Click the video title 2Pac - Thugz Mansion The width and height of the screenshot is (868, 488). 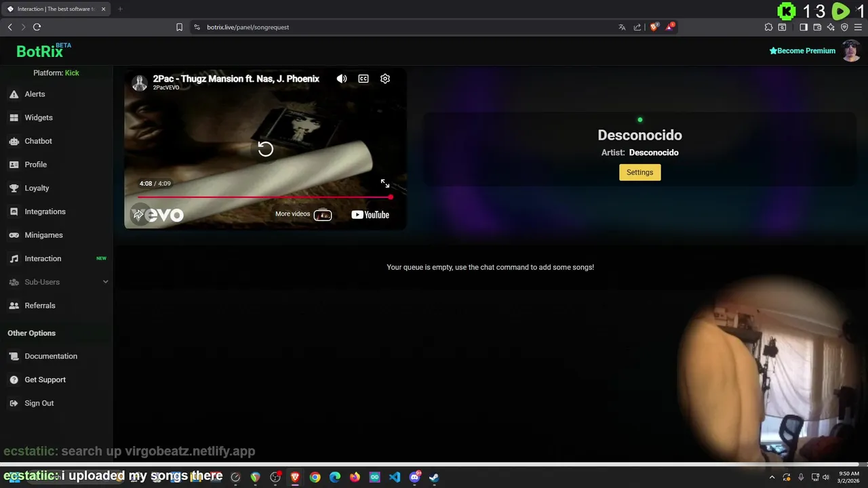pyautogui.click(x=236, y=79)
